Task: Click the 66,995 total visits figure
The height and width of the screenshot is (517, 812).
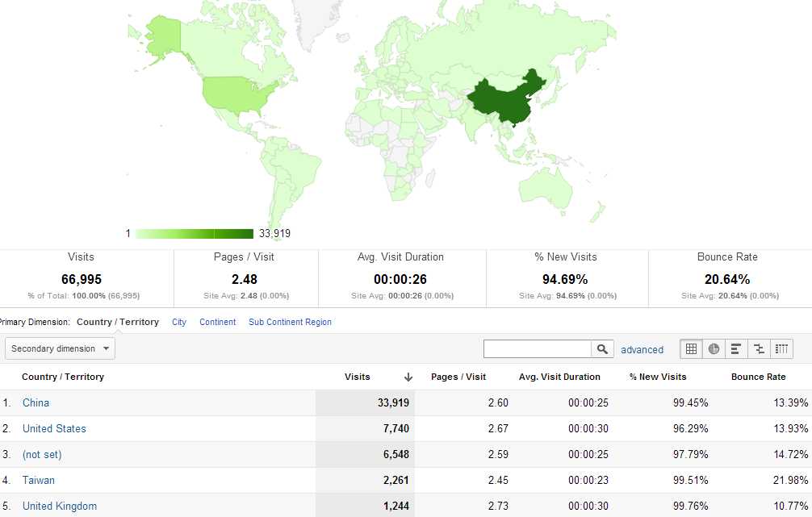Action: tap(82, 279)
